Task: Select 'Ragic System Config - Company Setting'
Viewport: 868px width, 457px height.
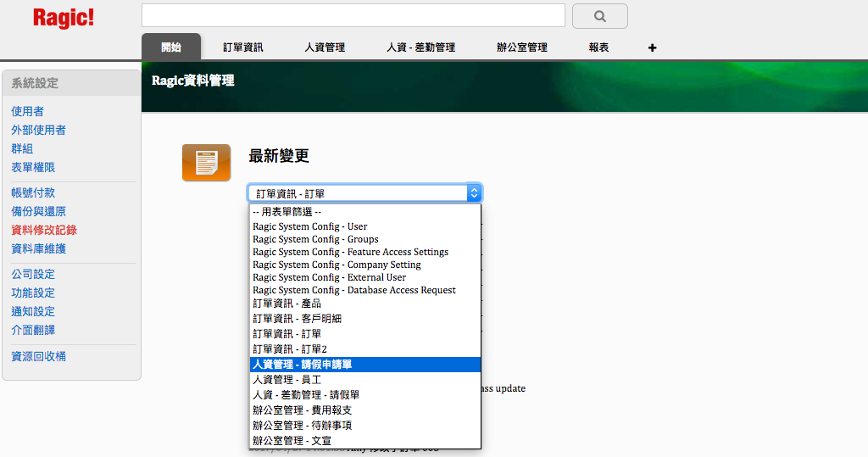Action: [365, 265]
